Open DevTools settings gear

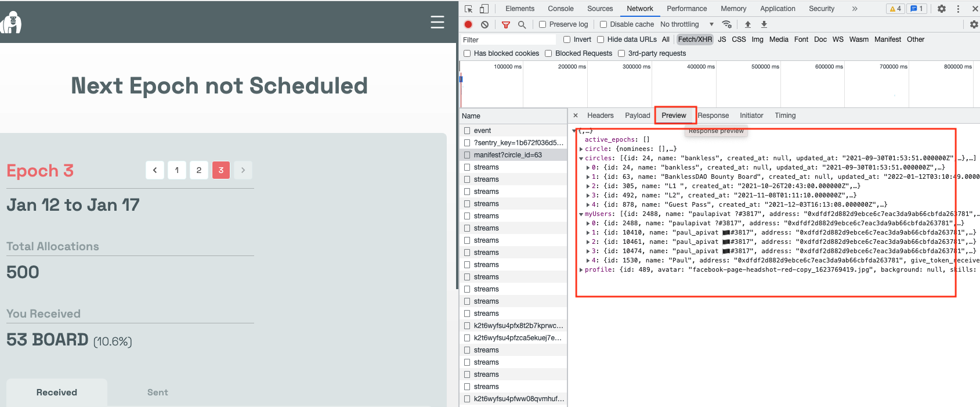942,9
